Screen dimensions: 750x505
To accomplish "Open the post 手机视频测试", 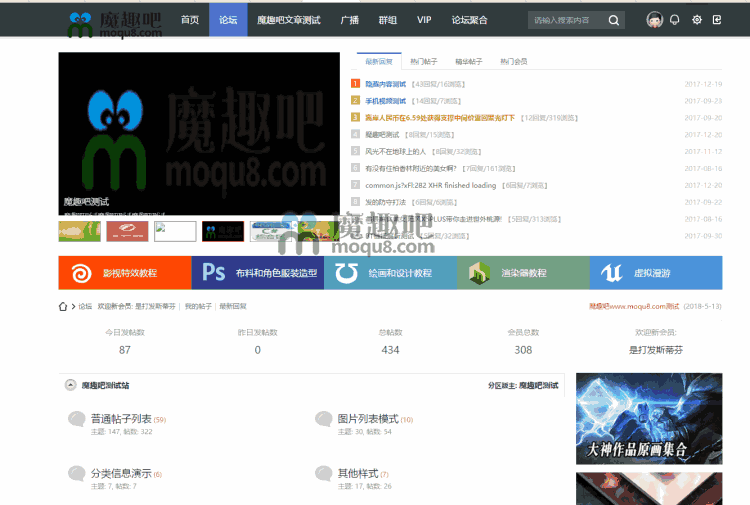I will 386,101.
